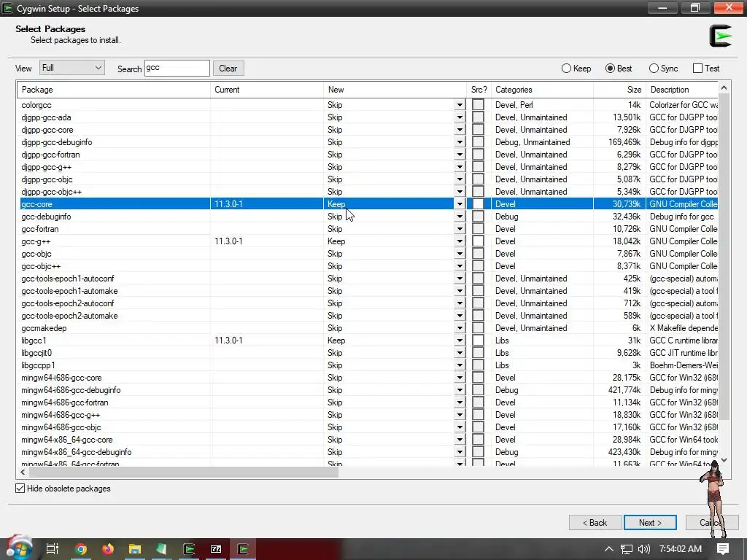Check the Src box for gcc-g++
Image resolution: width=747 pixels, height=560 pixels.
click(478, 241)
